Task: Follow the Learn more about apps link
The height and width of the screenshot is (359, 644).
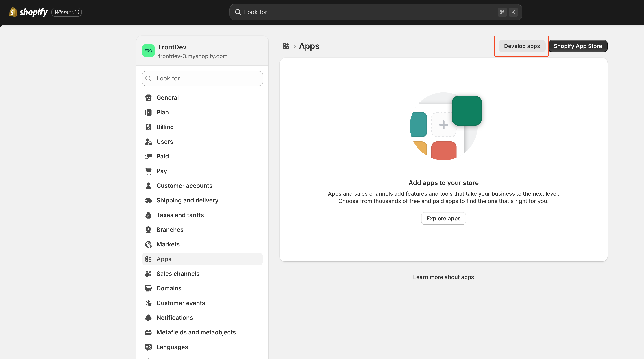Action: point(443,277)
